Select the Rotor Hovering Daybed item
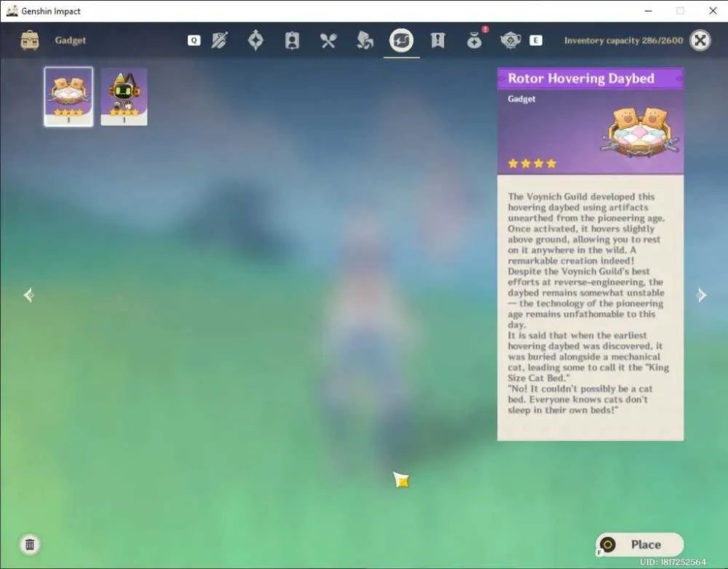This screenshot has height=569, width=728. (x=68, y=97)
